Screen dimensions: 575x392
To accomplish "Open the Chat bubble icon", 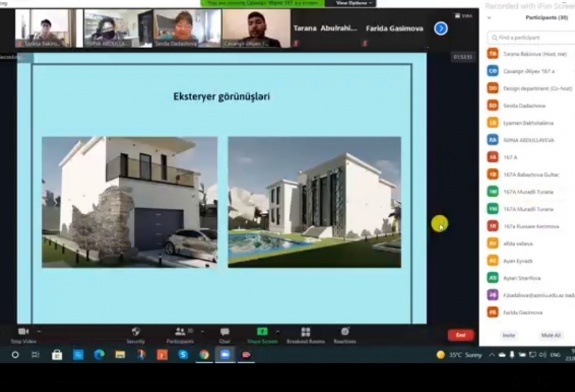I will [224, 332].
